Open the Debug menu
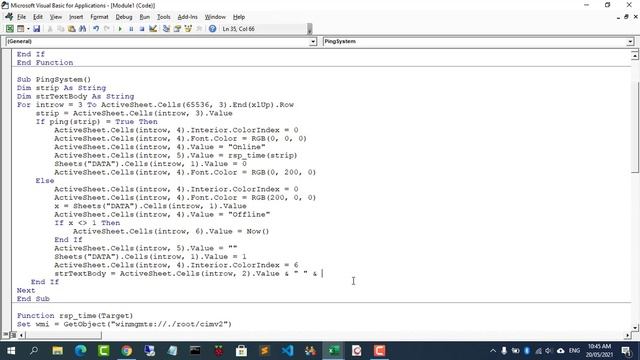640x360 pixels. point(124,17)
